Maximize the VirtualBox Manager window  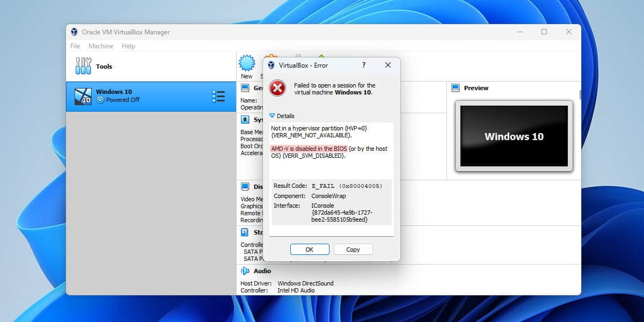click(544, 32)
